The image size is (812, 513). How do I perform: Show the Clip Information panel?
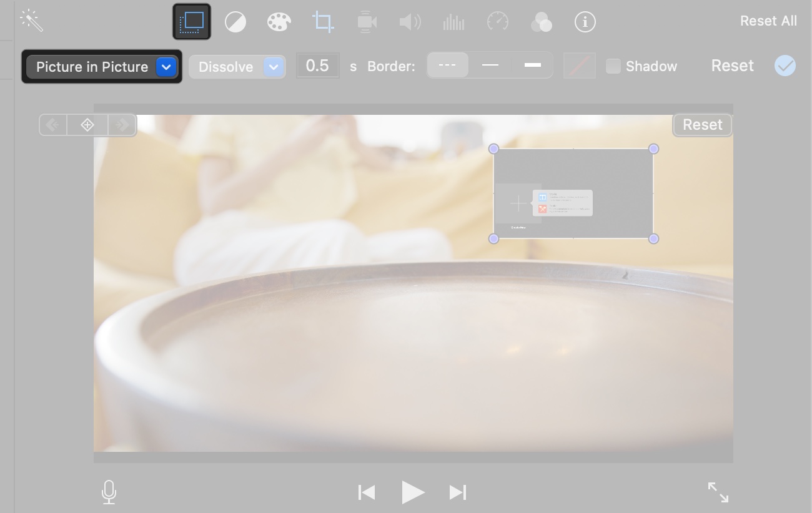(x=585, y=22)
